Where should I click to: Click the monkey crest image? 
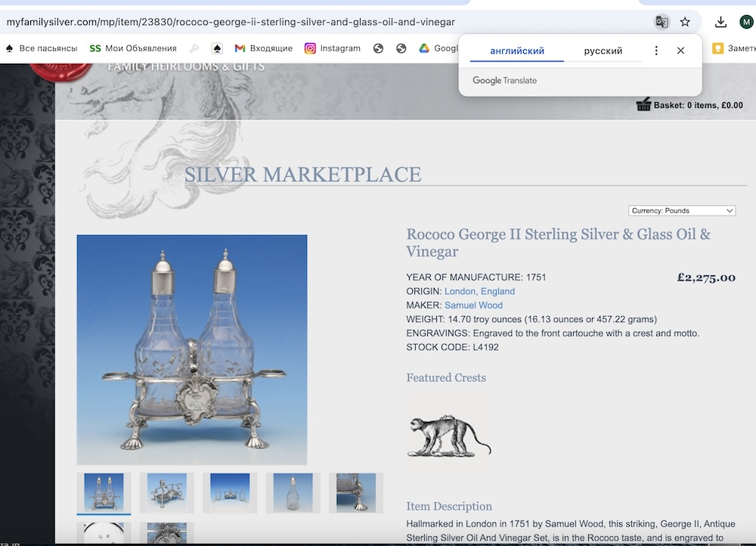tap(449, 436)
